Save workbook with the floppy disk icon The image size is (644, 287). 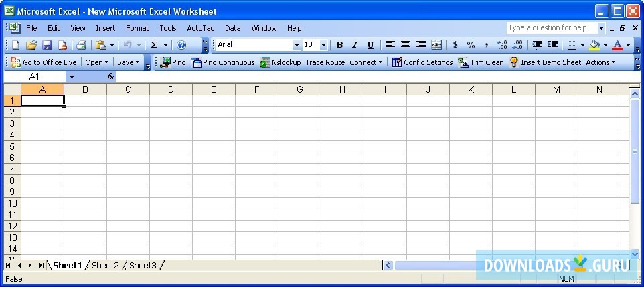[47, 45]
